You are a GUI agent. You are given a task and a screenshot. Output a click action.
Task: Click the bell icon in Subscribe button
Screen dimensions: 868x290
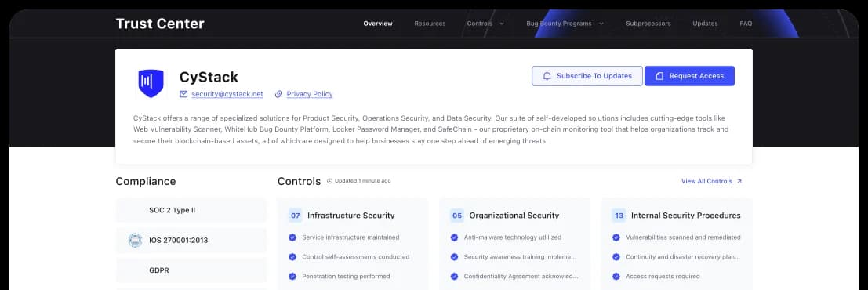(x=547, y=76)
